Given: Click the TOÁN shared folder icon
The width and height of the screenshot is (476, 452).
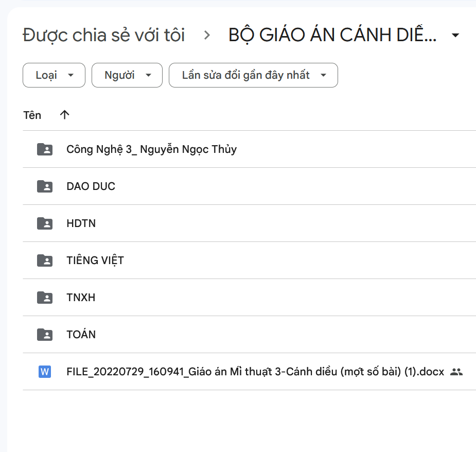Looking at the screenshot, I should (x=45, y=335).
